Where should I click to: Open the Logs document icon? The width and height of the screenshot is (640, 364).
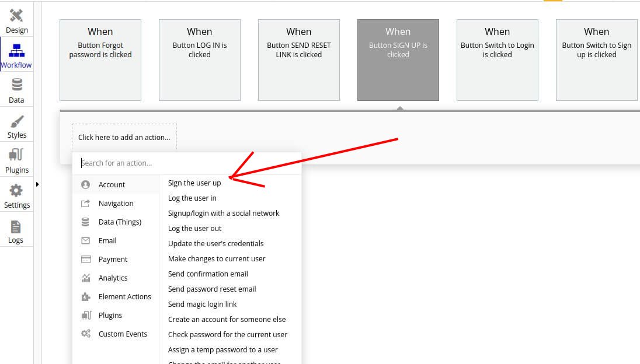click(x=16, y=226)
